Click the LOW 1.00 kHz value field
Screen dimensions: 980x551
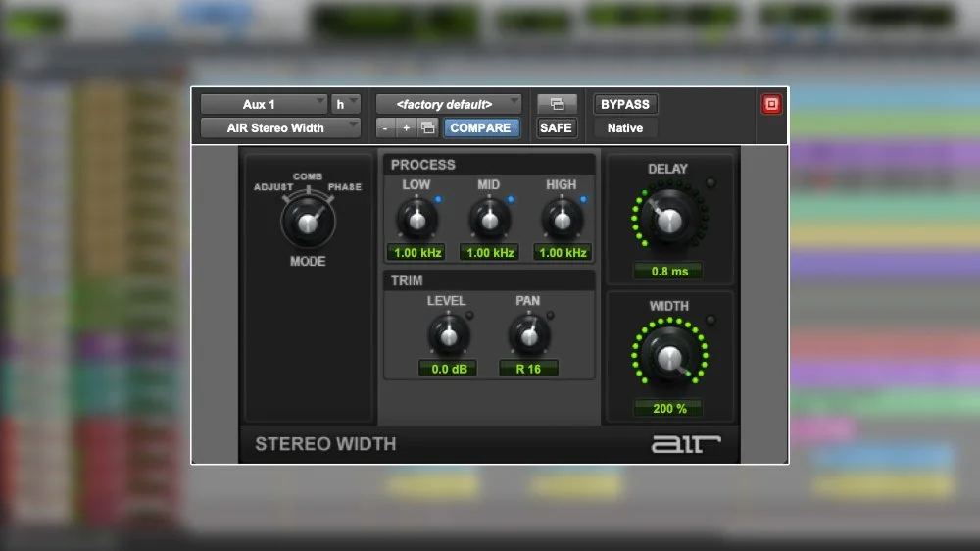416,253
